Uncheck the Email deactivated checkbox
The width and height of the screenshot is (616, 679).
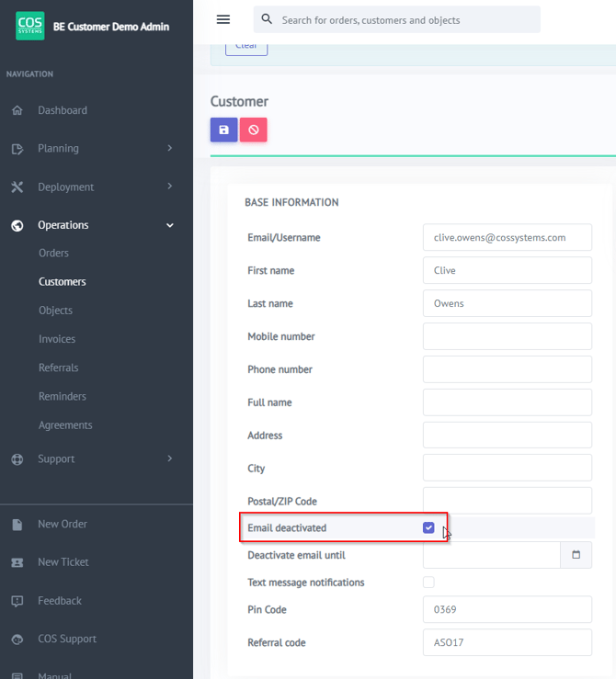428,527
